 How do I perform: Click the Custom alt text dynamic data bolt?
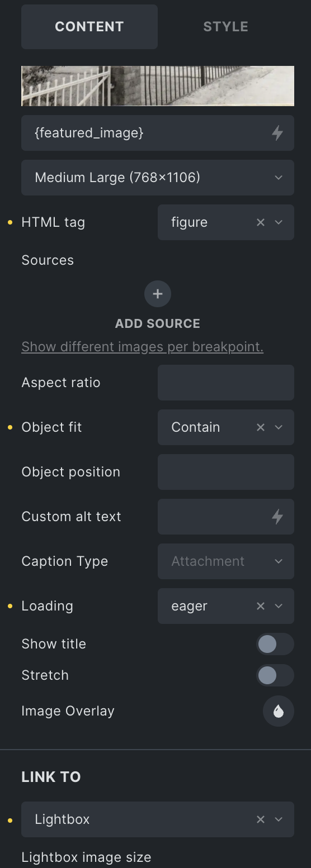click(x=277, y=517)
